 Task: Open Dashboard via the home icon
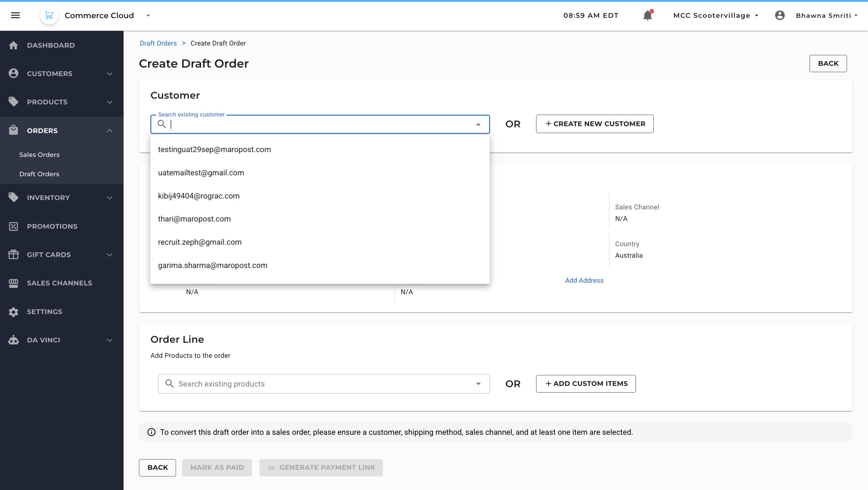[14, 45]
